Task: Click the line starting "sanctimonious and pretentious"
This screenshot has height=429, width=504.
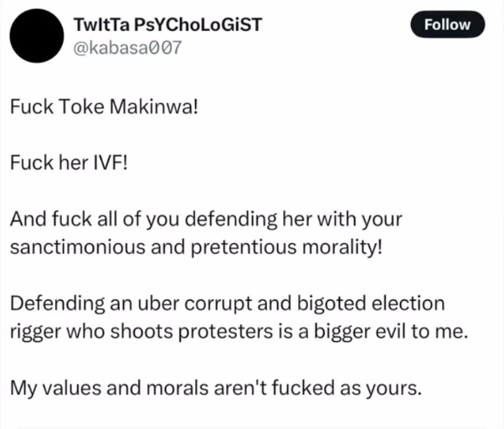Action: [x=196, y=248]
